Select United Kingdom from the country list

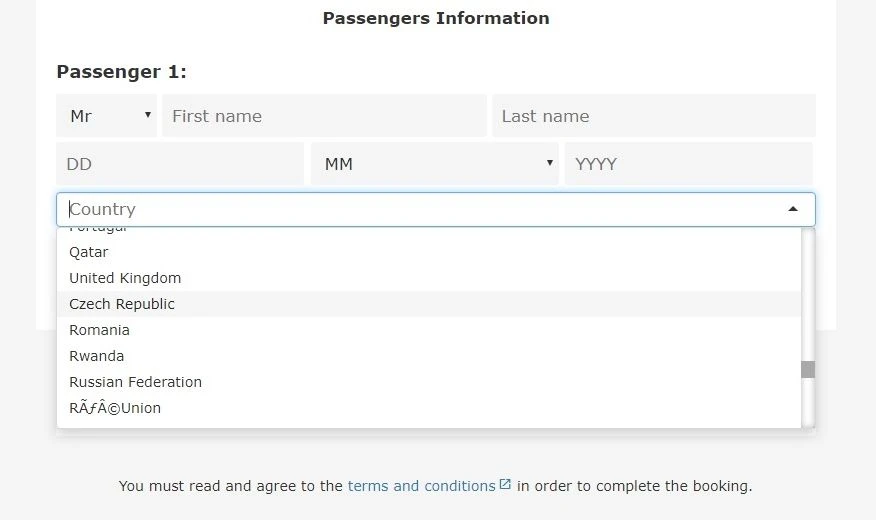click(429, 278)
